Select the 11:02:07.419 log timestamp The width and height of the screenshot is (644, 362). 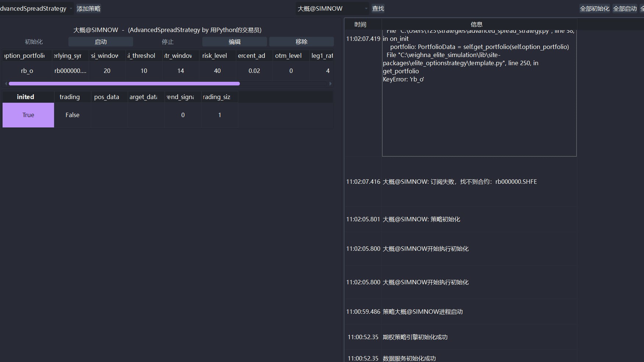(x=363, y=39)
